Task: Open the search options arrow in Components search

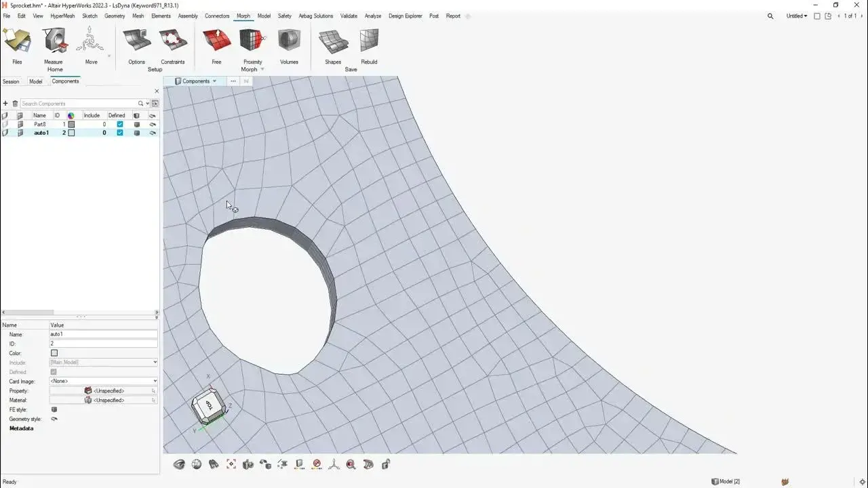Action: [x=147, y=104]
